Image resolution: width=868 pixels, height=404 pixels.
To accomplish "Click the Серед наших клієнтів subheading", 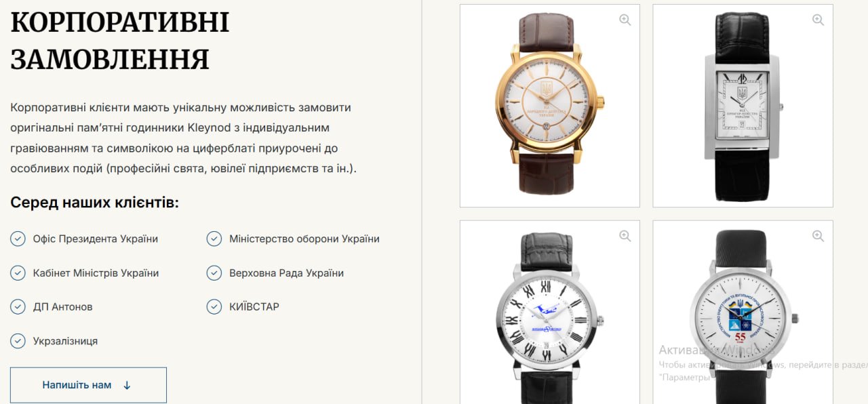I will click(x=95, y=202).
